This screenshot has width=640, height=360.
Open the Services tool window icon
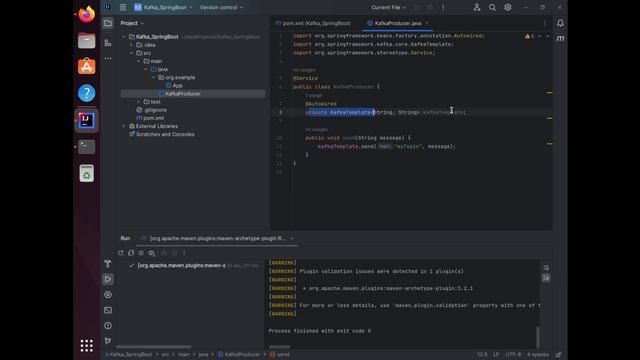[x=108, y=295]
